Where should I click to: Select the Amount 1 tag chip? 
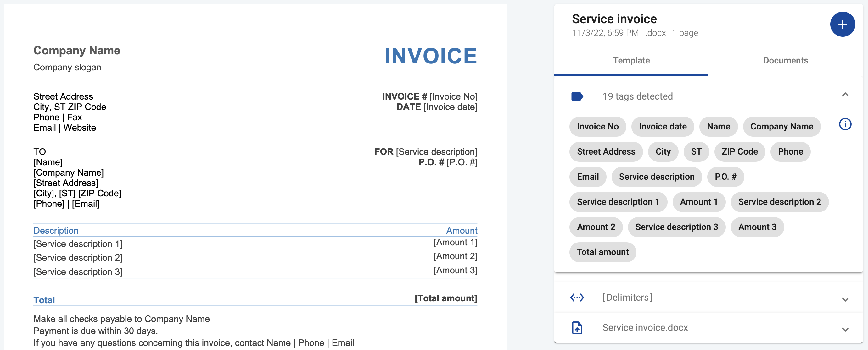coord(698,202)
